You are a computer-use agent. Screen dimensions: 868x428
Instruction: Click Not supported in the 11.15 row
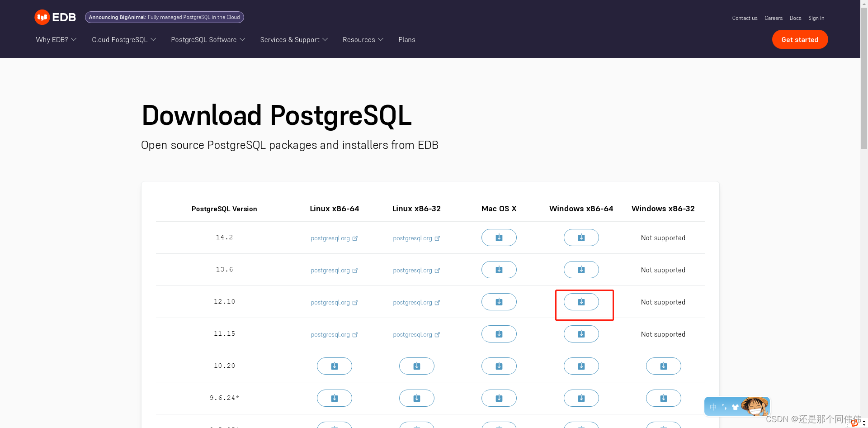pyautogui.click(x=663, y=334)
